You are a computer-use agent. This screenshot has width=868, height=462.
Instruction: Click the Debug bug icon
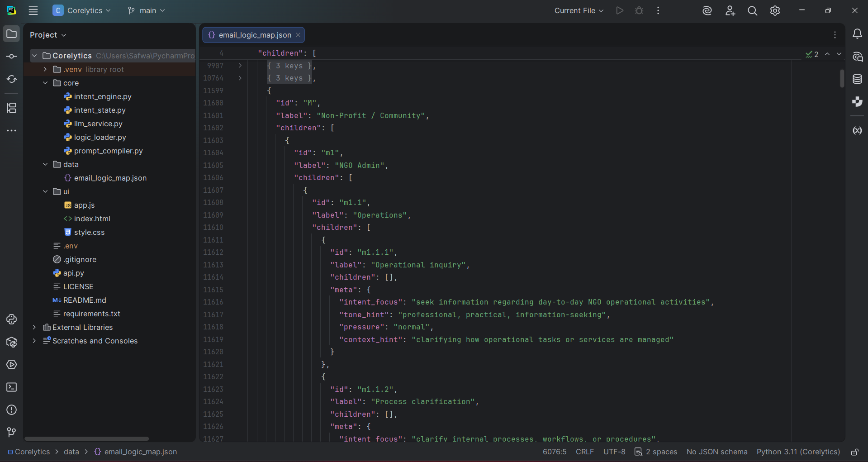pyautogui.click(x=639, y=10)
